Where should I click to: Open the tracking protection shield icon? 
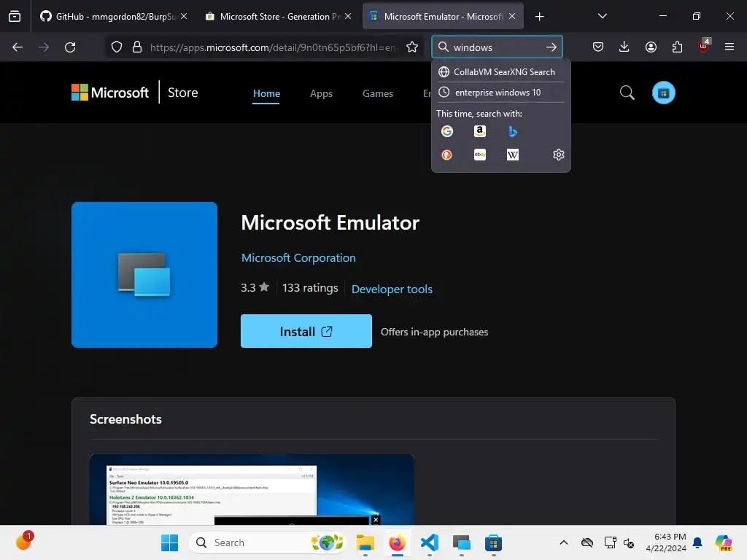click(x=117, y=47)
